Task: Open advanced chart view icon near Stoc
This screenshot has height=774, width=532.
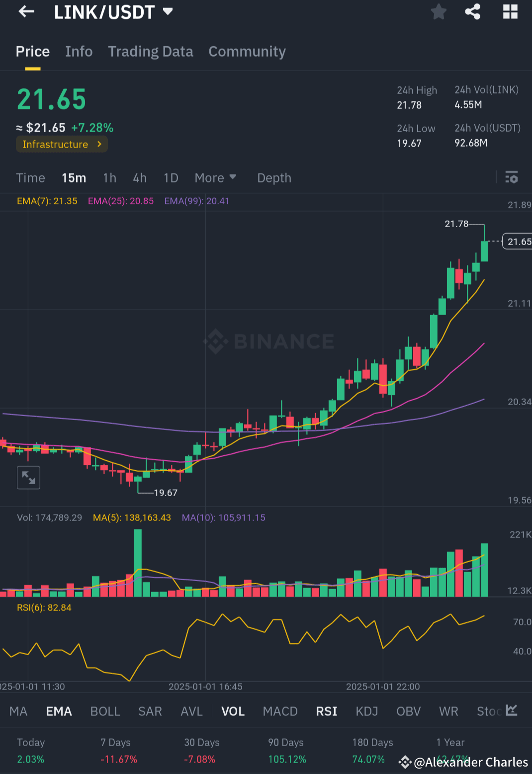Action: click(x=512, y=711)
